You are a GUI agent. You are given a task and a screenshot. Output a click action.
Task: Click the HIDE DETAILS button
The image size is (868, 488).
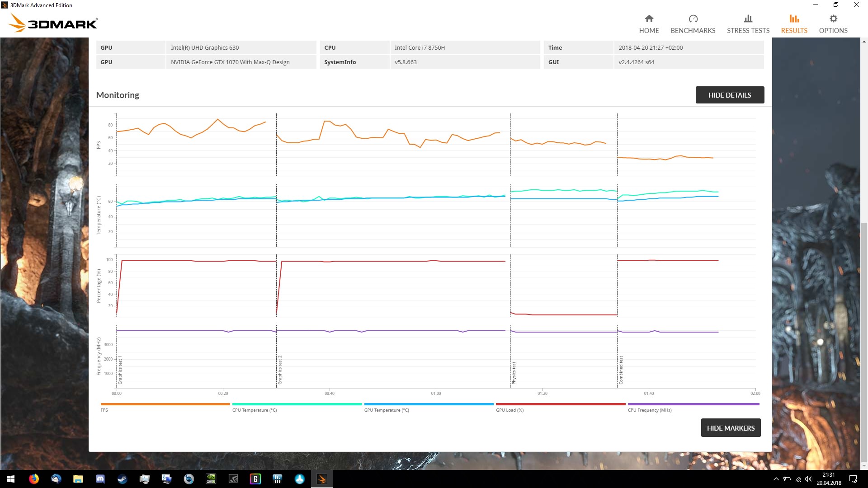click(x=729, y=95)
